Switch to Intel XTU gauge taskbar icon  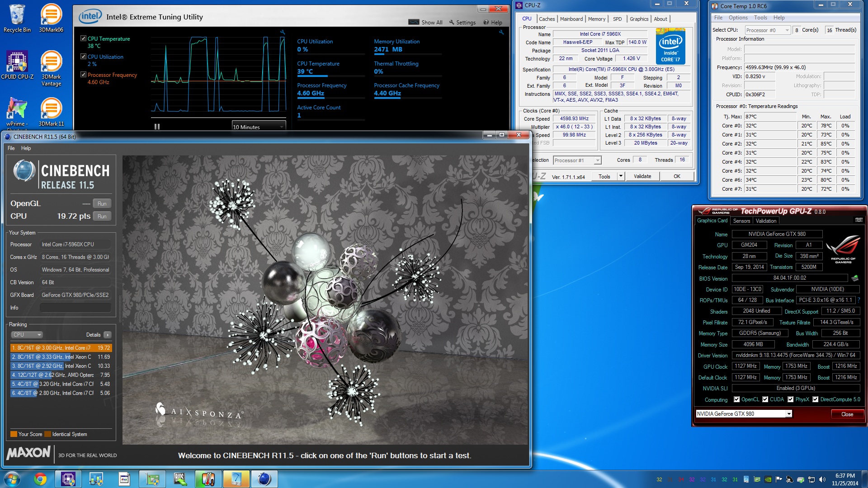pyautogui.click(x=236, y=479)
